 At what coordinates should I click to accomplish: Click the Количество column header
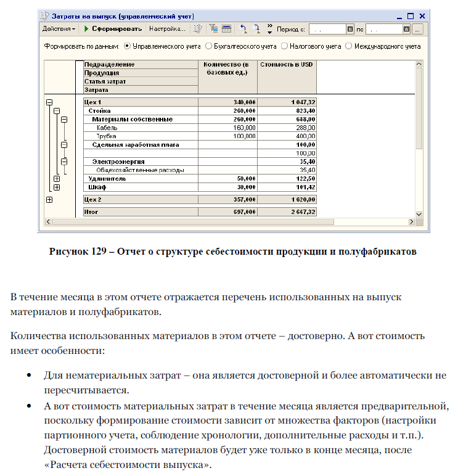[227, 77]
